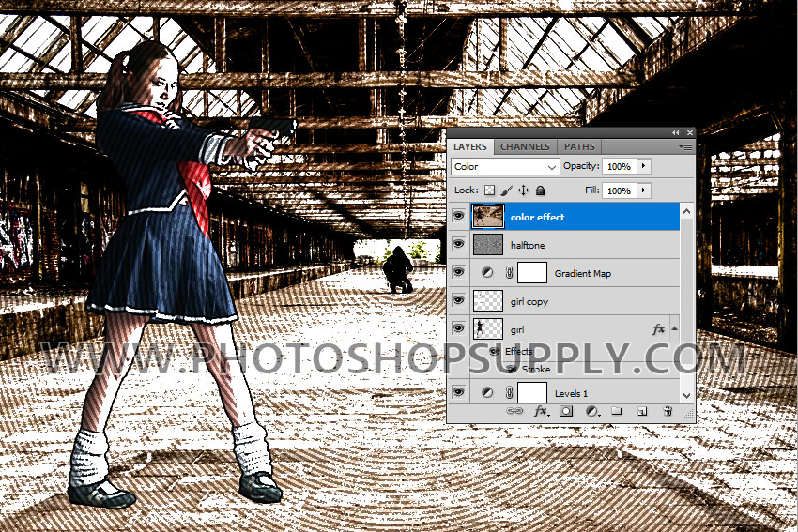Open the Opacity slider arrow
The image size is (798, 532).
click(644, 166)
